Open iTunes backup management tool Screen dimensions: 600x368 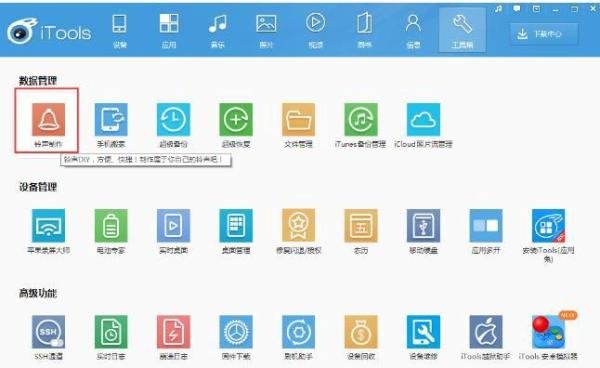click(x=361, y=119)
